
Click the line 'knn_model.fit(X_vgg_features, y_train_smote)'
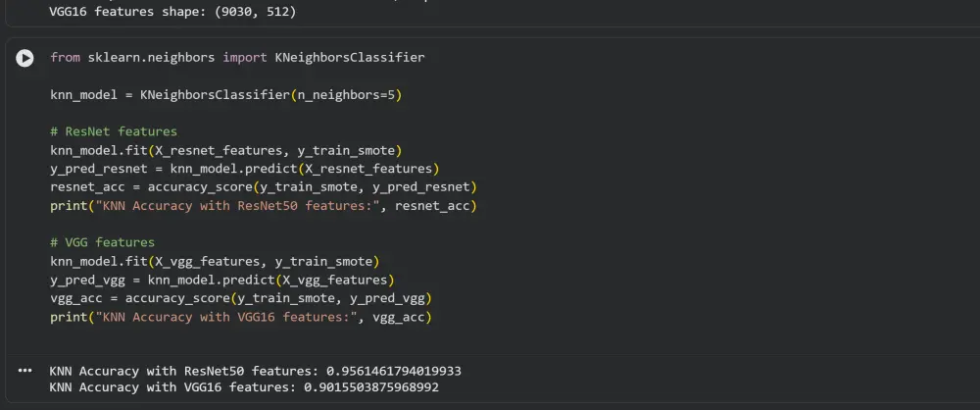tap(215, 261)
